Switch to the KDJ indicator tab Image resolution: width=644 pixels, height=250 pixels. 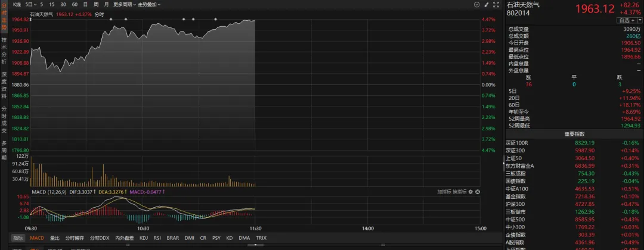[x=144, y=237]
